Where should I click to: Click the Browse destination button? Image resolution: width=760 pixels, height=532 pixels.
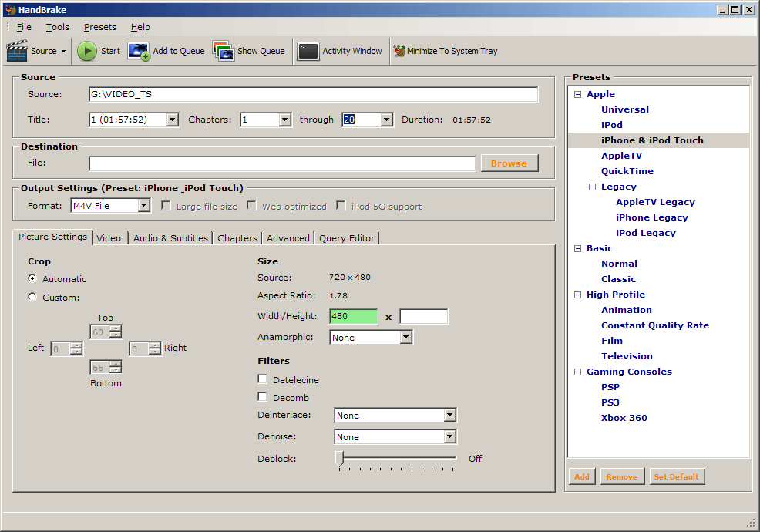click(x=509, y=163)
